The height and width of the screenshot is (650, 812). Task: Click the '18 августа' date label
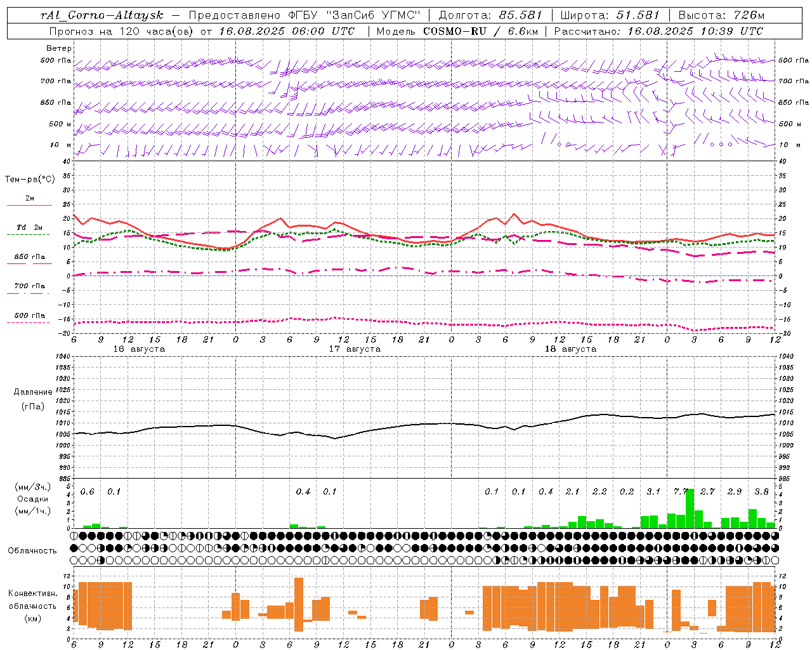(x=570, y=349)
